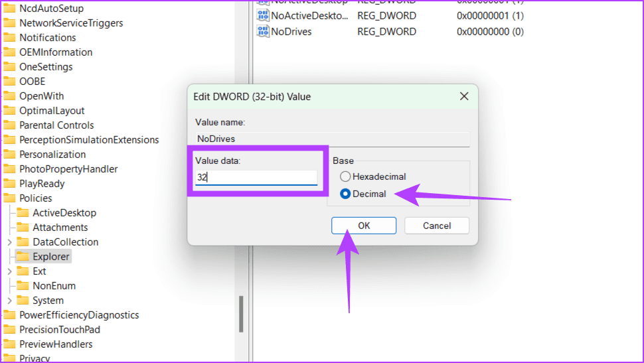Select the Notifications key label
The width and height of the screenshot is (644, 363).
[48, 37]
